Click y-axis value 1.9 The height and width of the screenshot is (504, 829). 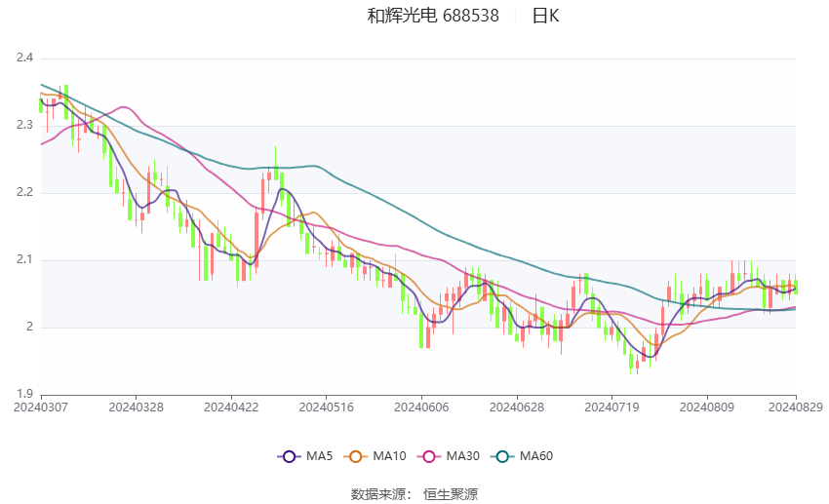pos(24,394)
